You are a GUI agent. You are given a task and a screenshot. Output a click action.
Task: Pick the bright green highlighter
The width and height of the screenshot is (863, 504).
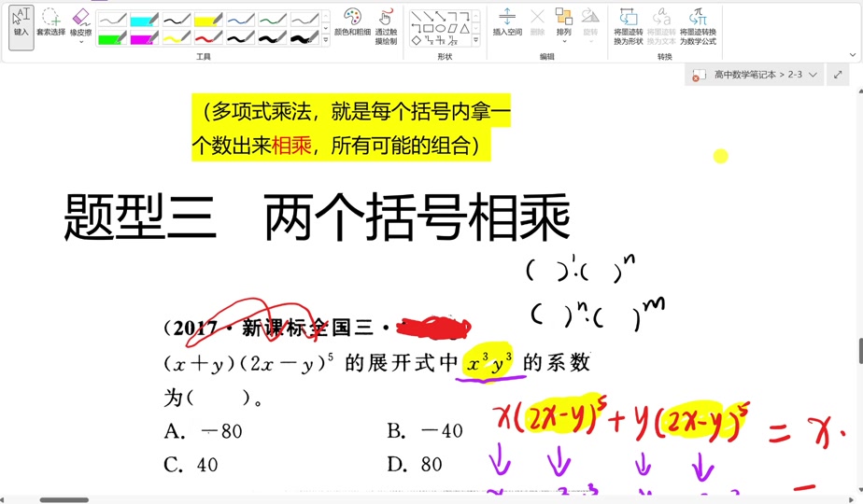pos(112,38)
